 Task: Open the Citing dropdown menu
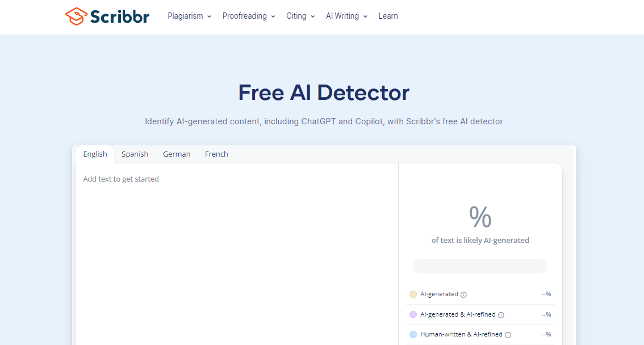[300, 16]
